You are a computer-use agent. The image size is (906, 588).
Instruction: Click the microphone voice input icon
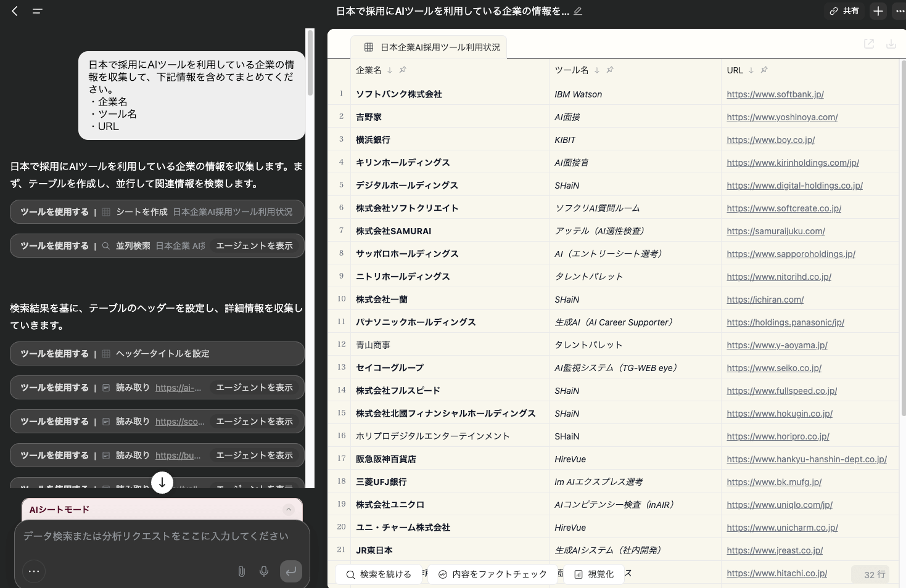(x=264, y=571)
